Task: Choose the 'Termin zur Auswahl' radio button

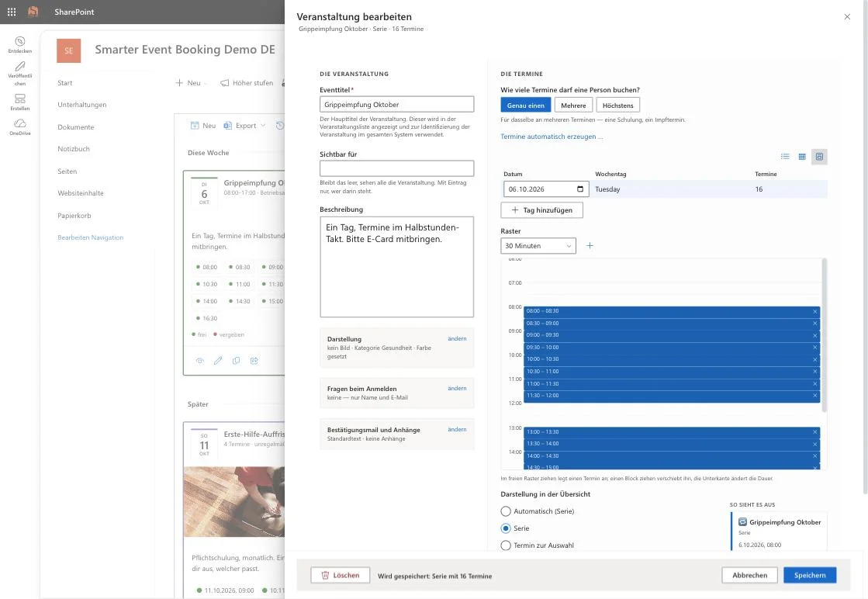Action: (x=506, y=546)
